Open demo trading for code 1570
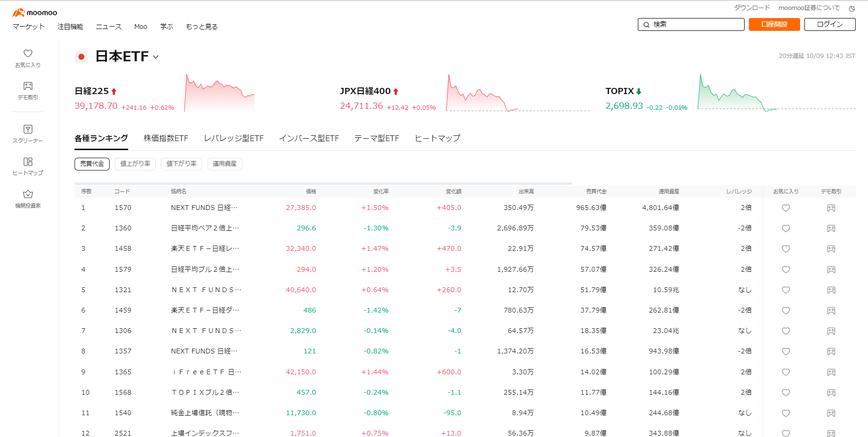 click(x=831, y=208)
